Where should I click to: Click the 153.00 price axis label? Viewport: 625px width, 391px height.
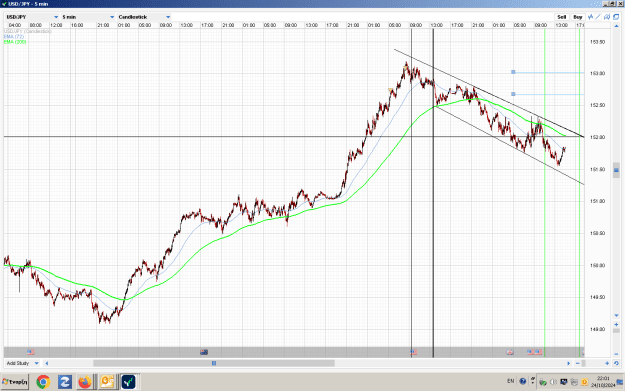click(597, 73)
